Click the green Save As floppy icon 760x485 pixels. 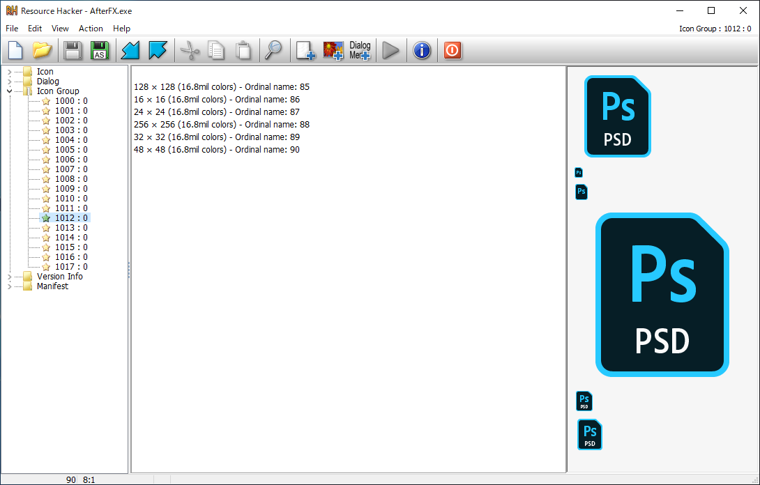pos(100,50)
